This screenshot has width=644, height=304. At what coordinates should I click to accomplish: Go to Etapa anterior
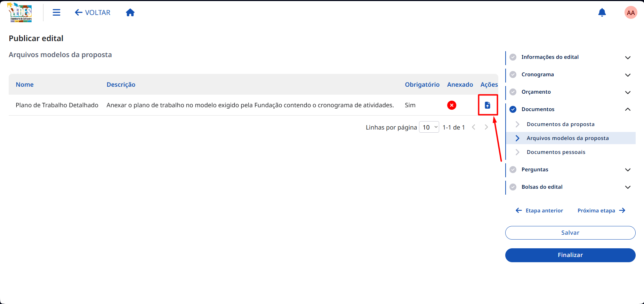coord(539,210)
